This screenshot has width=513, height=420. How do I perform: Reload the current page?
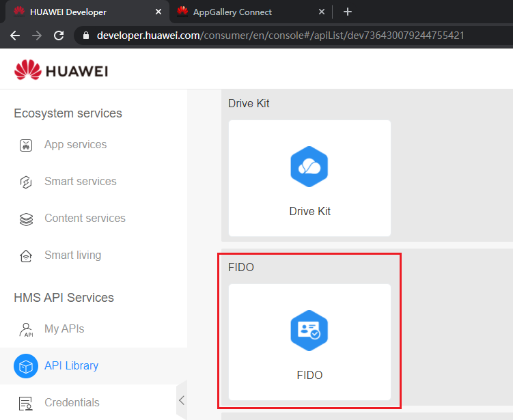click(59, 35)
